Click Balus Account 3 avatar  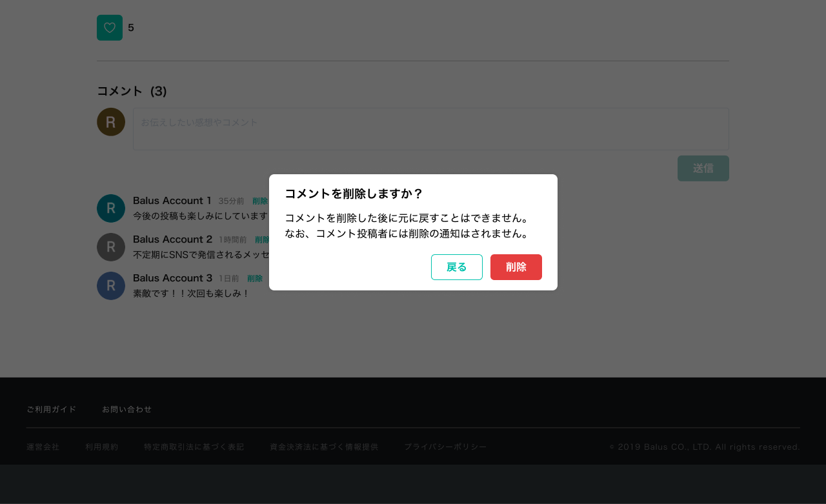click(x=111, y=286)
